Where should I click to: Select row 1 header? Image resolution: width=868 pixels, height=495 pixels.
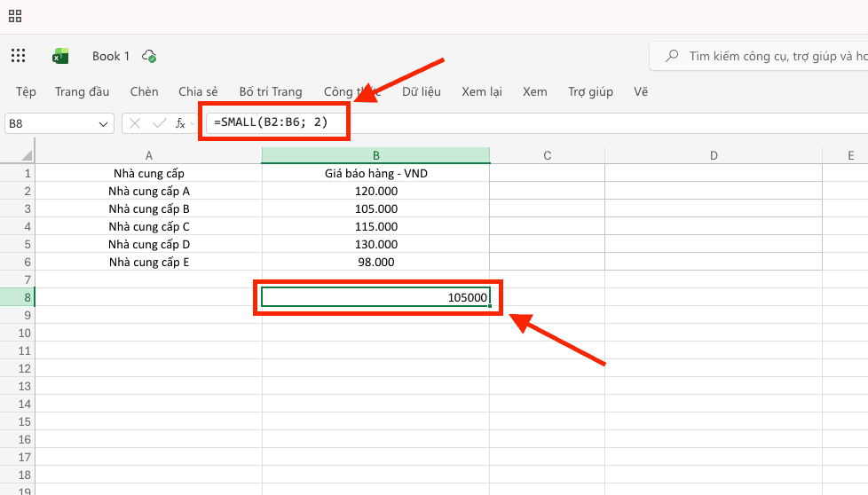pos(18,173)
